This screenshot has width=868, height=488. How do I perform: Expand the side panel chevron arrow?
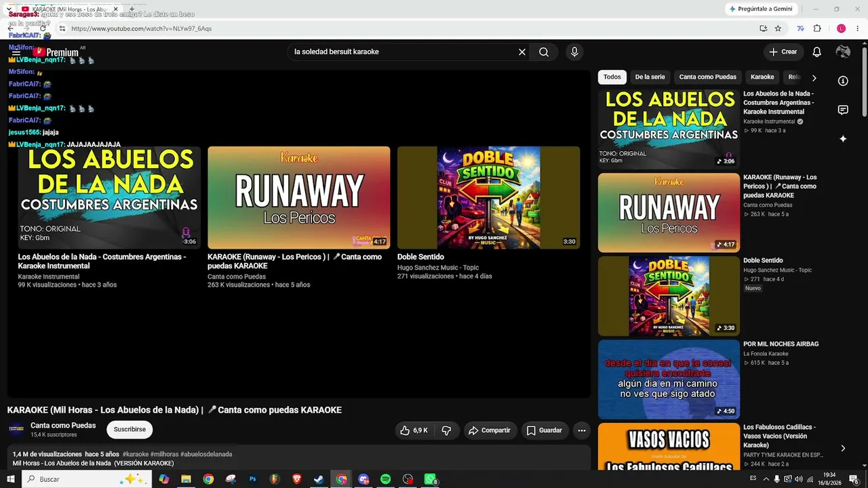tap(843, 448)
